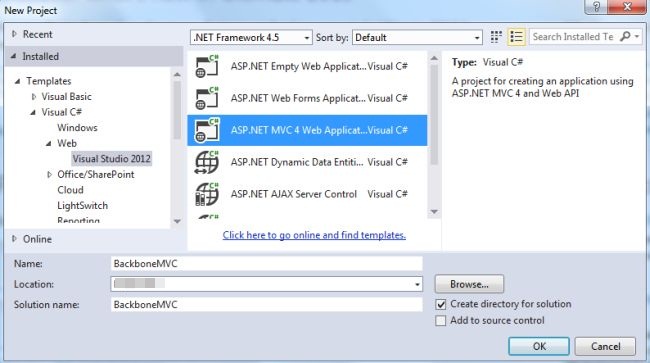The image size is (650, 363).
Task: Click the dialog help question mark icon
Action: [x=597, y=7]
